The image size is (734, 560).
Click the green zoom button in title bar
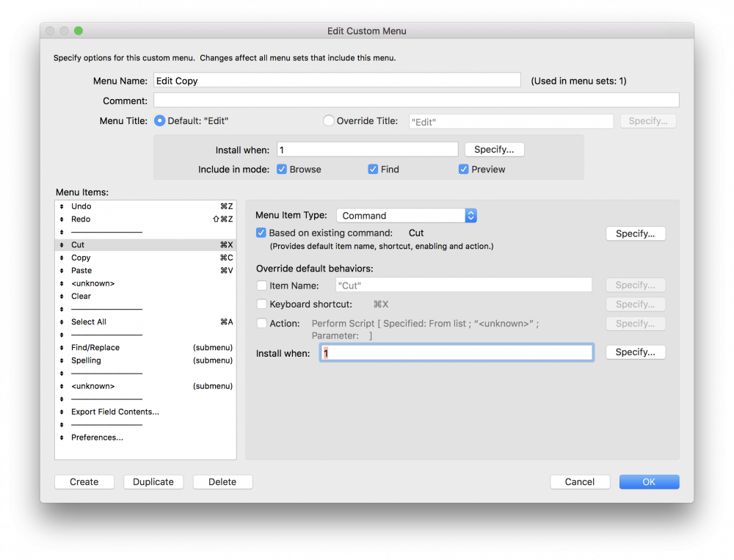tap(79, 31)
